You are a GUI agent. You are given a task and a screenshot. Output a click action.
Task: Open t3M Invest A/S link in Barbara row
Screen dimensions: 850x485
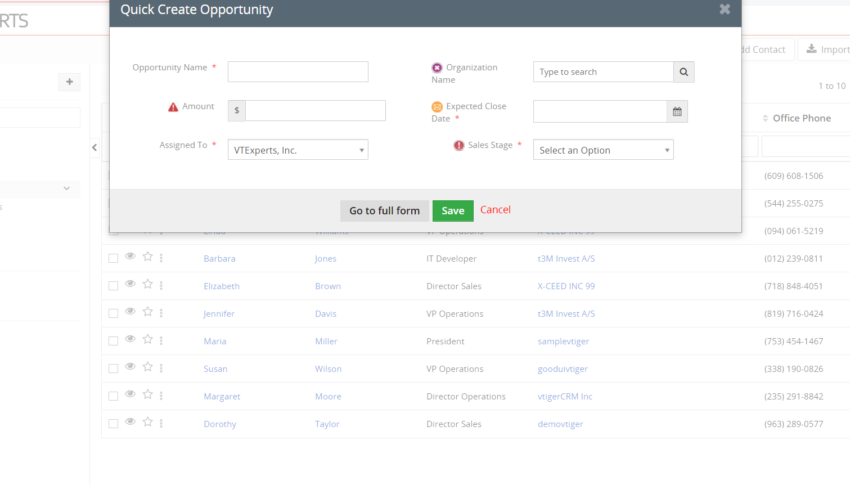566,258
